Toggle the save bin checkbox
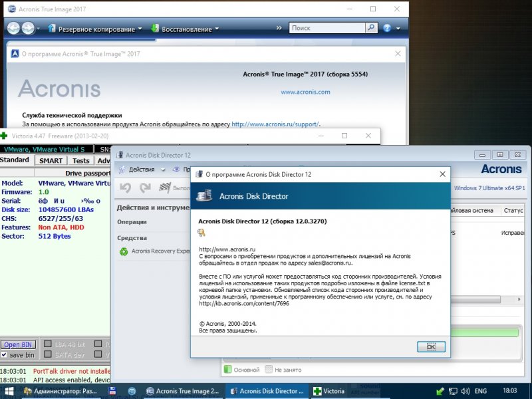Screen dimensions: 532x399 click(x=4, y=354)
